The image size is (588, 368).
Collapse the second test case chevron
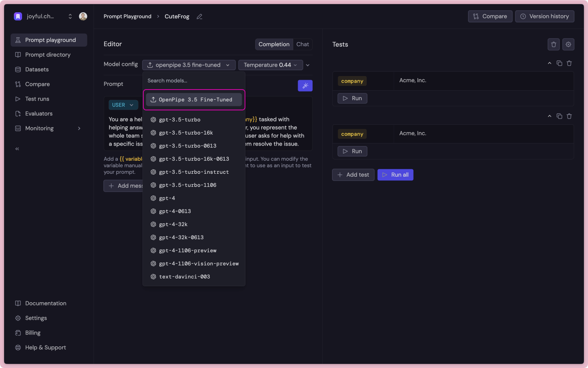click(550, 116)
